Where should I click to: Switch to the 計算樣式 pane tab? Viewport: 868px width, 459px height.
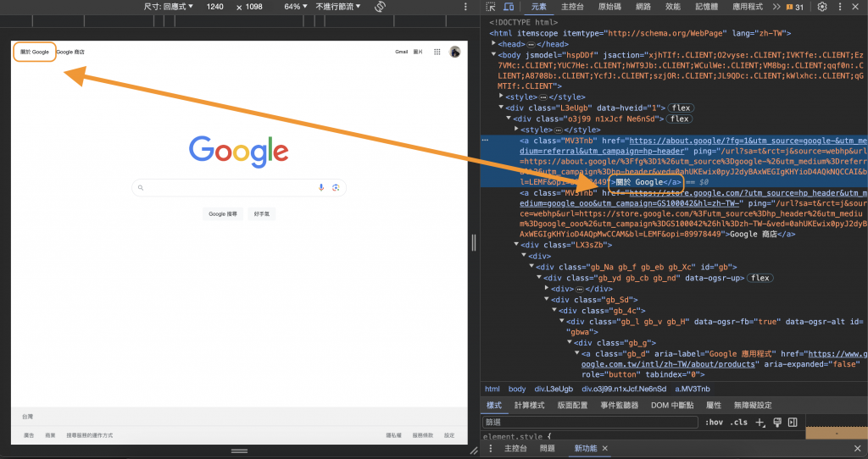point(530,406)
